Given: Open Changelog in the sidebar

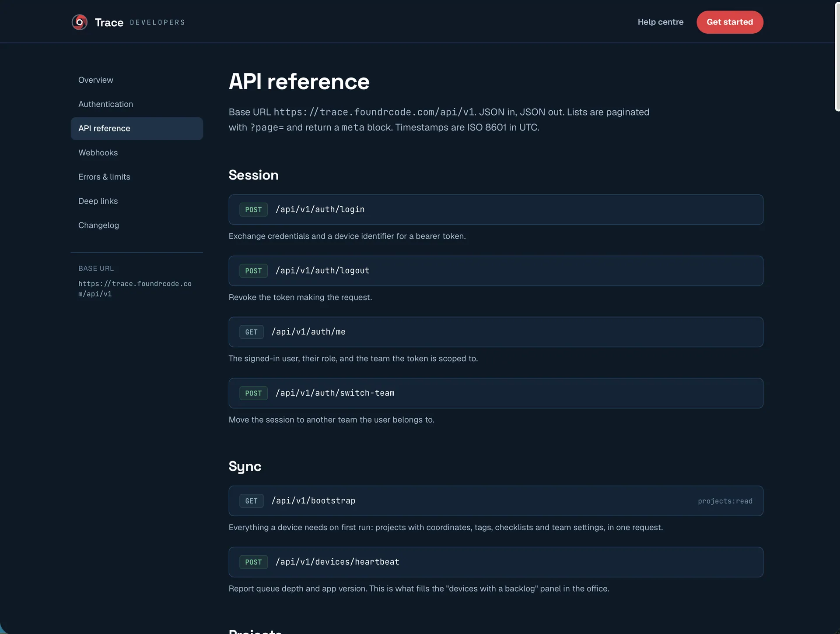Looking at the screenshot, I should click(136, 225).
